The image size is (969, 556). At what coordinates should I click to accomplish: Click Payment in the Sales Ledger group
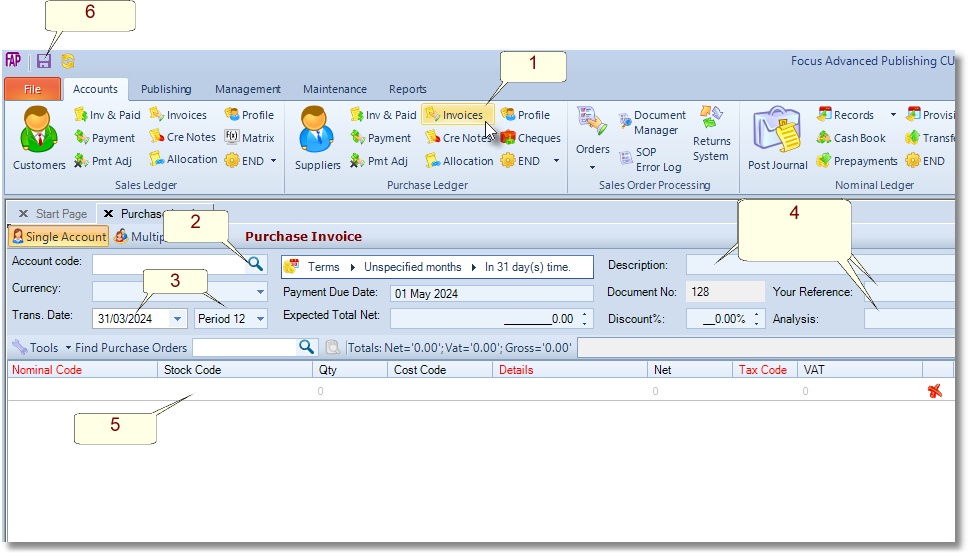tap(104, 138)
